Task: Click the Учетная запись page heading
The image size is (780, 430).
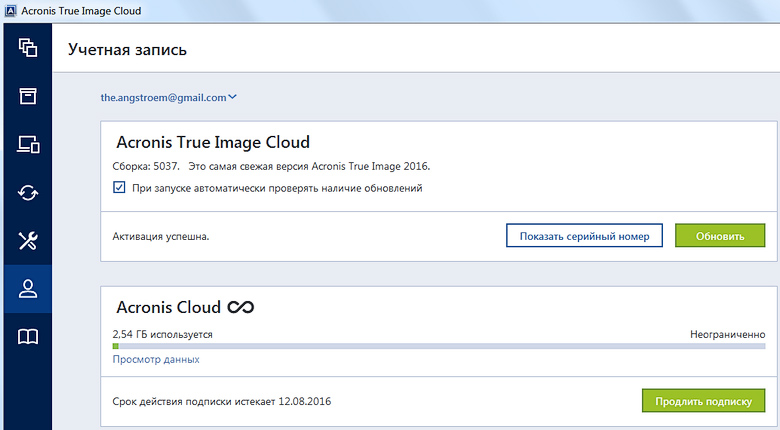Action: (127, 50)
